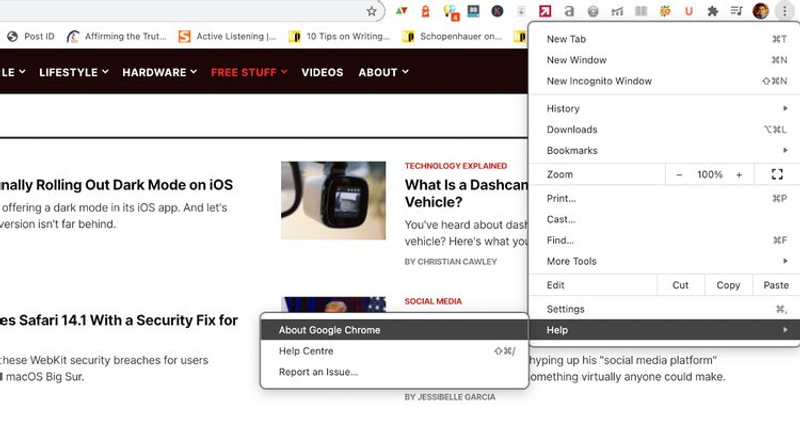Image resolution: width=800 pixels, height=423 pixels.
Task: Open the red lighthouse extension icon
Action: [x=426, y=11]
